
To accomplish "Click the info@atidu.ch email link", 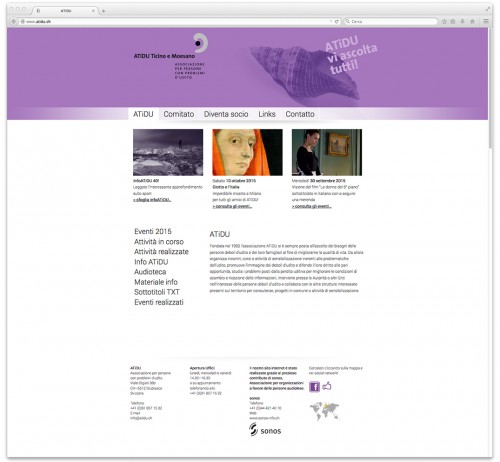I will coord(141,418).
